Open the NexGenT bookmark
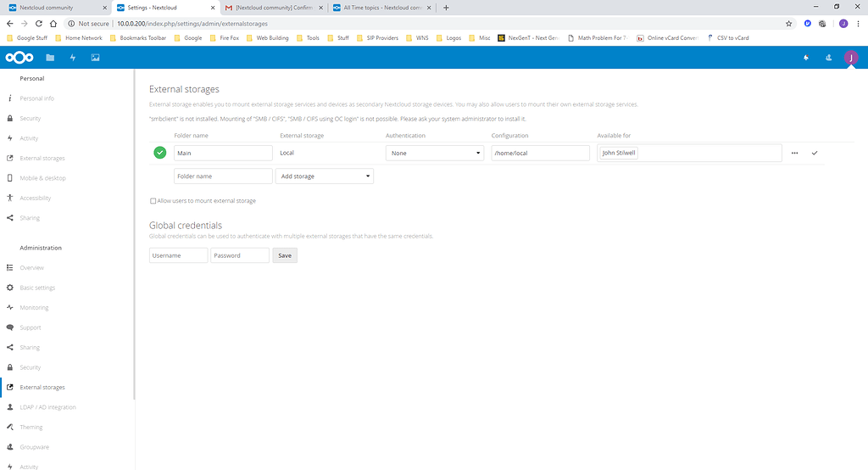This screenshot has width=868, height=470. tap(528, 38)
